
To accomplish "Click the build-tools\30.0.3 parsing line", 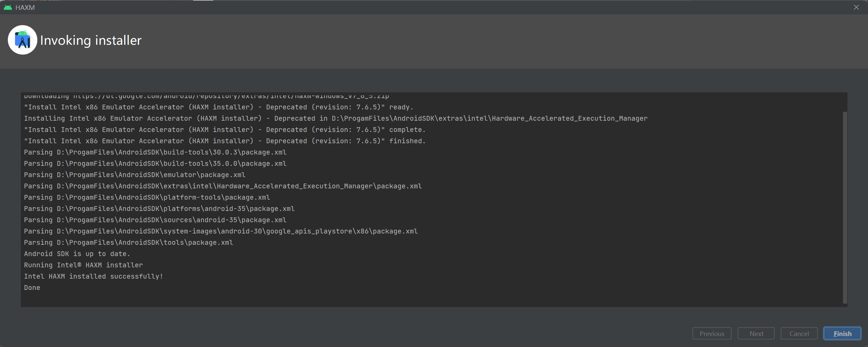I will pyautogui.click(x=155, y=152).
